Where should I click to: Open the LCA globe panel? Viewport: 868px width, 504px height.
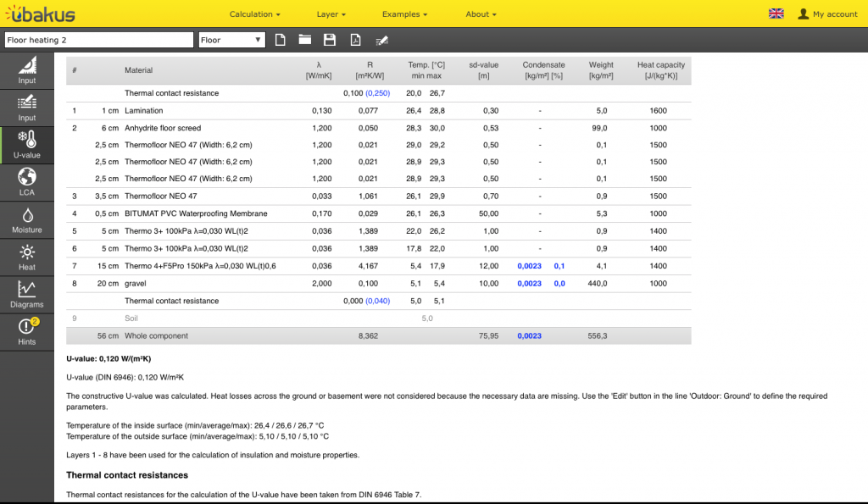click(27, 182)
